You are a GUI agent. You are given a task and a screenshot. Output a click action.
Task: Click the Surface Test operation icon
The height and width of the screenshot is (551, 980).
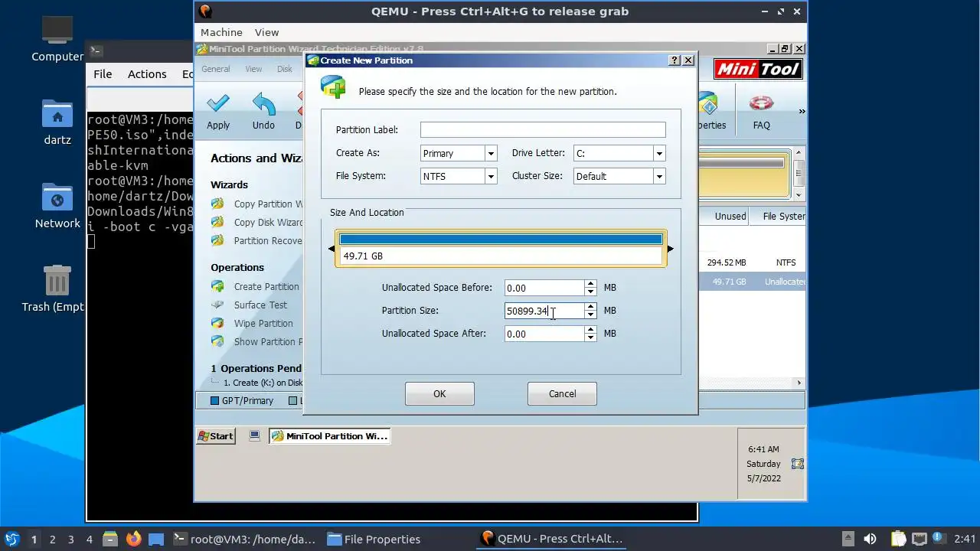(x=218, y=305)
